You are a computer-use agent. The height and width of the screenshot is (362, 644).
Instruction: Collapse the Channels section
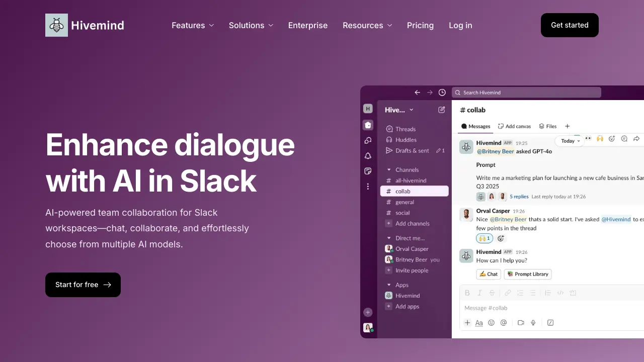(389, 170)
